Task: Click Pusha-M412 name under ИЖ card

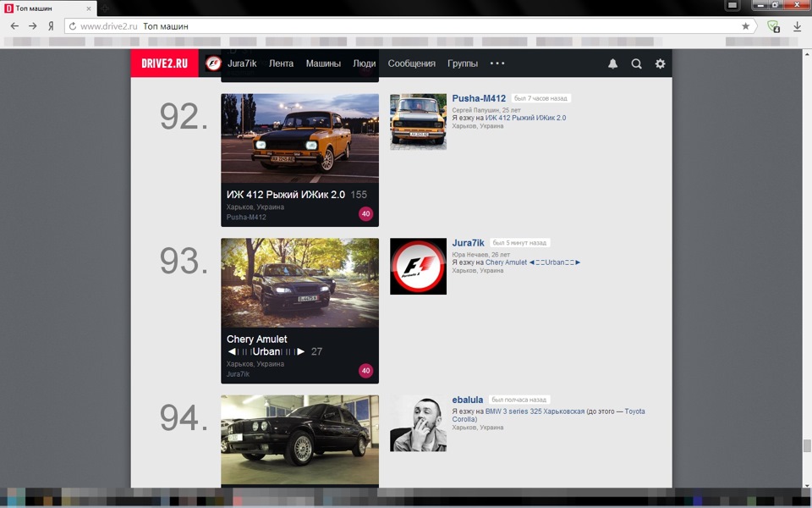Action: coord(246,218)
